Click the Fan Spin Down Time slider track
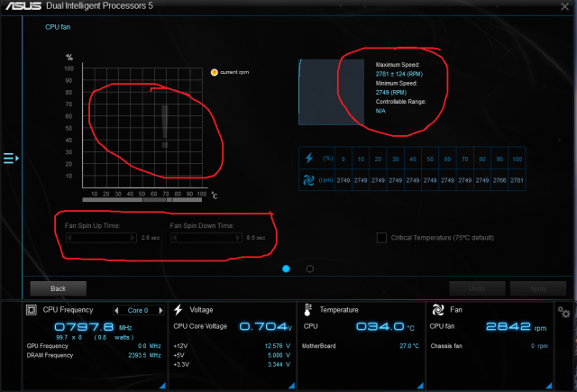This screenshot has width=577, height=392. click(x=206, y=238)
